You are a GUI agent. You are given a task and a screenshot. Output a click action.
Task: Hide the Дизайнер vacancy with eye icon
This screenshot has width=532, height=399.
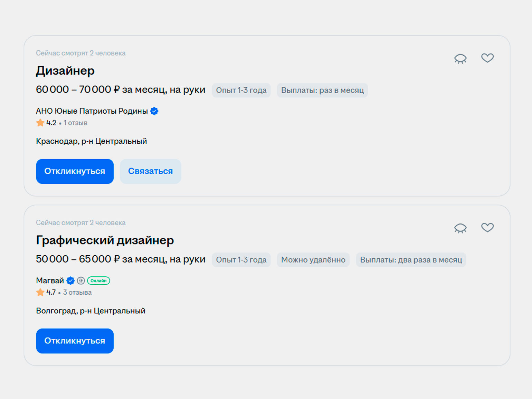460,59
